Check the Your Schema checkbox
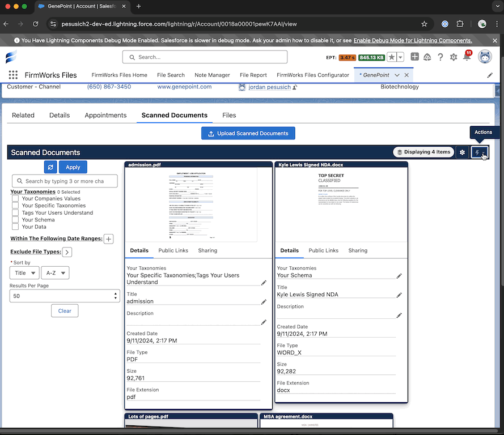This screenshot has height=435, width=504. (x=15, y=220)
